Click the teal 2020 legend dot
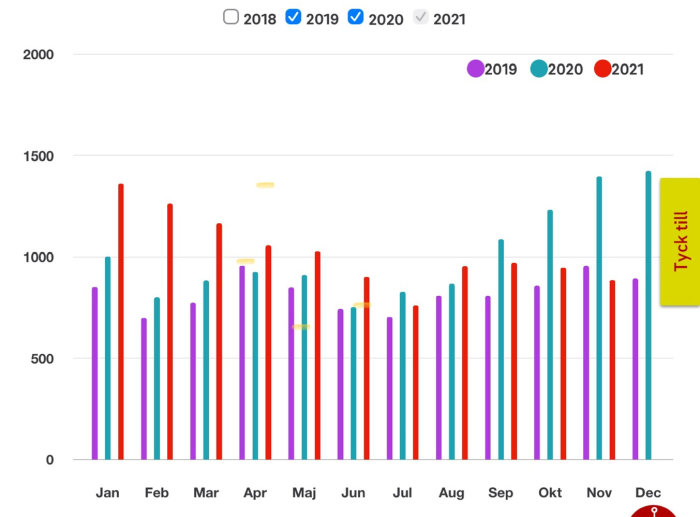This screenshot has height=517, width=700. pyautogui.click(x=538, y=69)
